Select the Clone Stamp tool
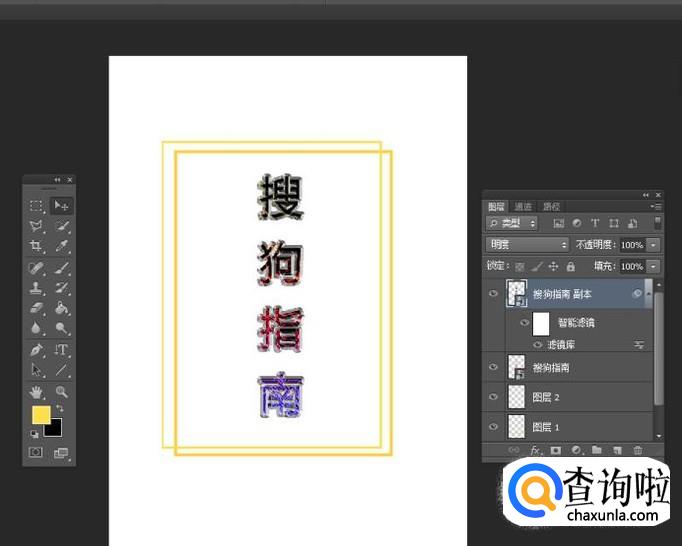 [37, 288]
